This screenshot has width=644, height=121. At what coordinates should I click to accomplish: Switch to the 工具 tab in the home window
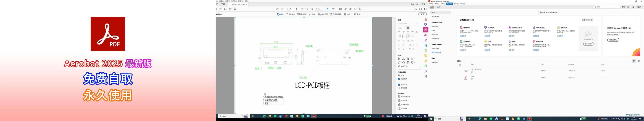(439, 7)
